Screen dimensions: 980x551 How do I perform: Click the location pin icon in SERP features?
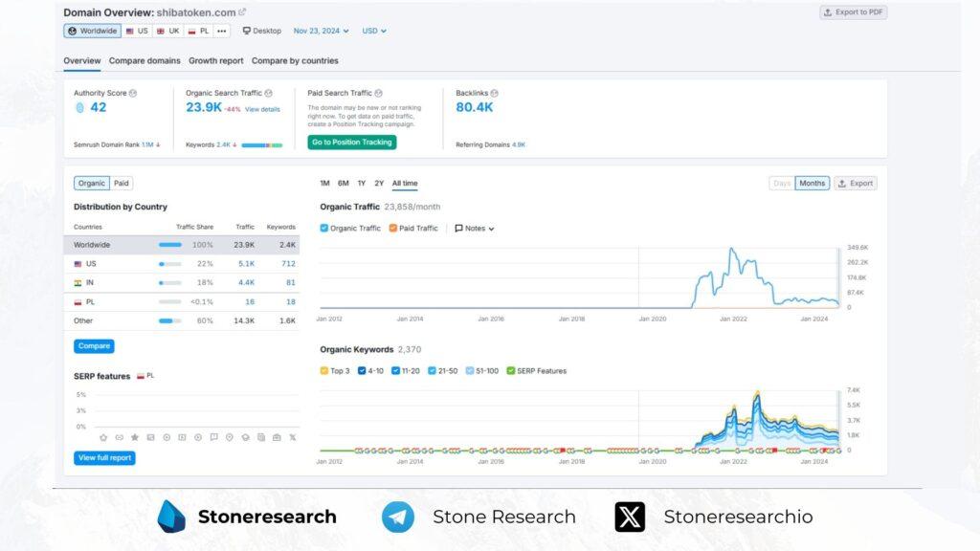point(230,437)
